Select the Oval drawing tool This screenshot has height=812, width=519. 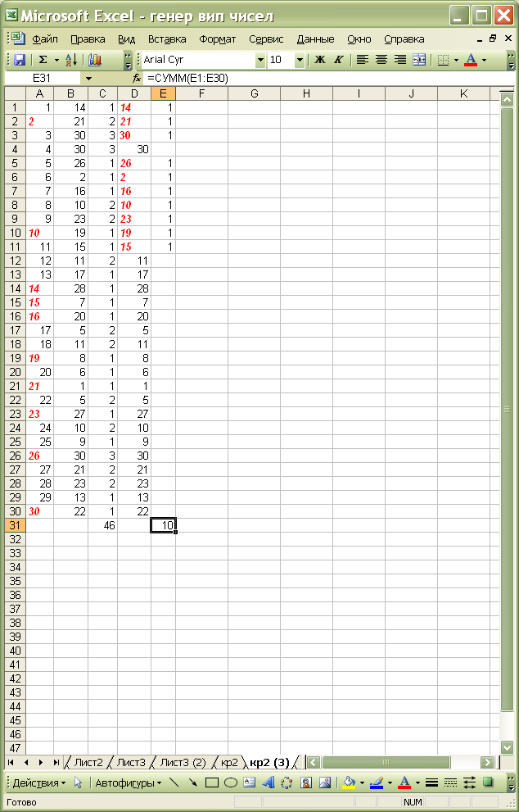230,783
